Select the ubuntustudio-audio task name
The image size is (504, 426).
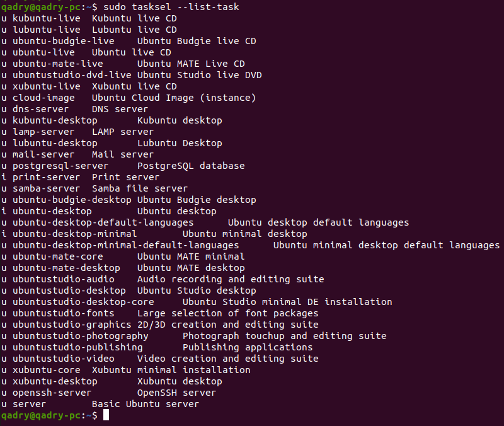coord(64,279)
